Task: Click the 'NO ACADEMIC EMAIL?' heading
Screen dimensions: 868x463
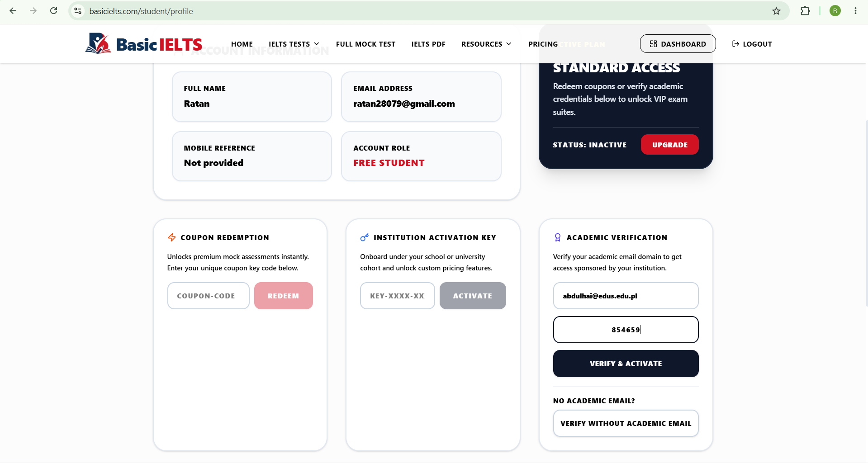Action: 594,401
